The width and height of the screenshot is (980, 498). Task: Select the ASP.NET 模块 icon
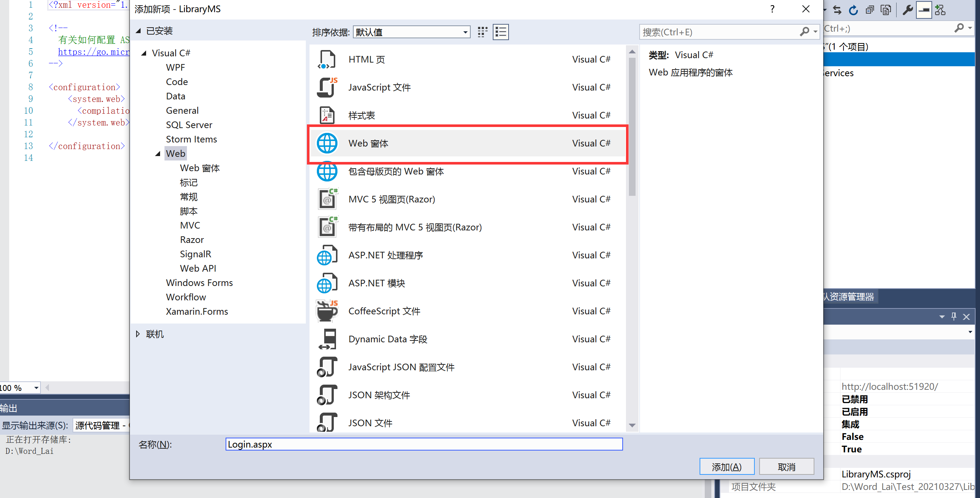pyautogui.click(x=328, y=283)
